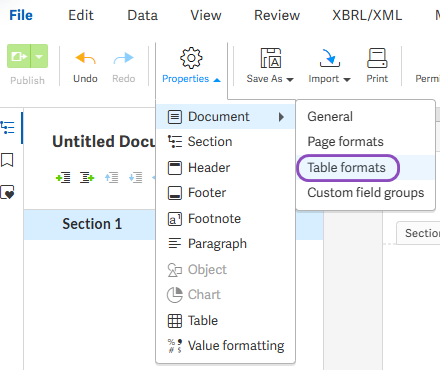Open the Data menu
The height and width of the screenshot is (370, 440).
click(x=142, y=15)
